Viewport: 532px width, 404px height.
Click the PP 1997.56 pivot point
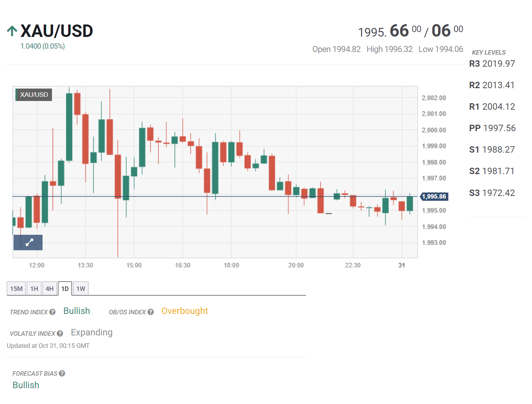click(x=492, y=128)
